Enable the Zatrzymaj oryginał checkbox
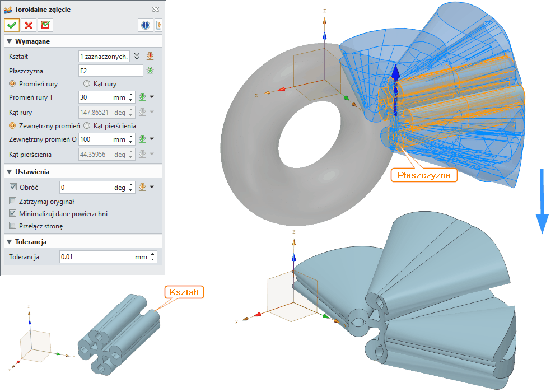The height and width of the screenshot is (392, 560). point(13,201)
